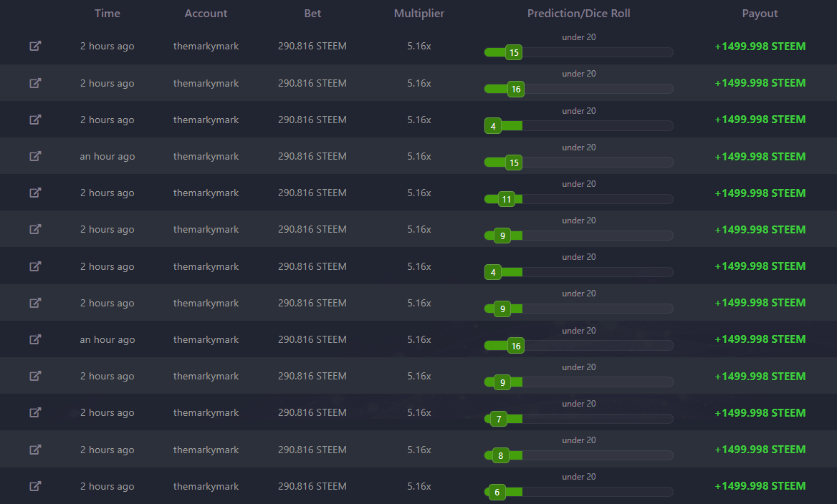Click the dice roll marker showing 6
This screenshot has width=837, height=504.
(x=497, y=493)
